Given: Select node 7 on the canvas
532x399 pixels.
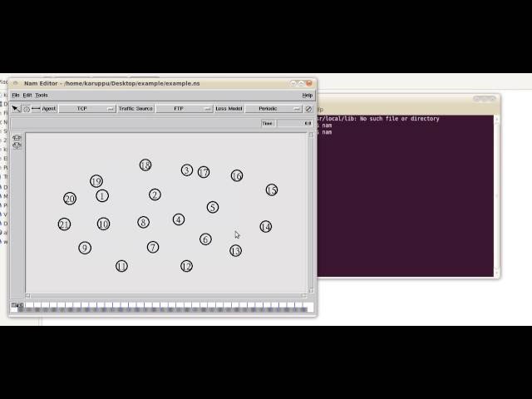Looking at the screenshot, I should [x=153, y=247].
